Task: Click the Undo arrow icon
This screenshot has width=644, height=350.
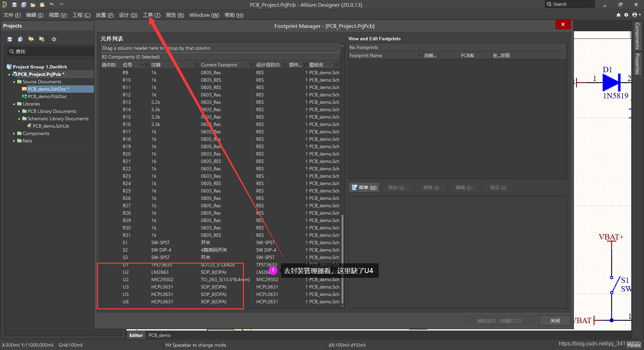Action: coord(52,4)
